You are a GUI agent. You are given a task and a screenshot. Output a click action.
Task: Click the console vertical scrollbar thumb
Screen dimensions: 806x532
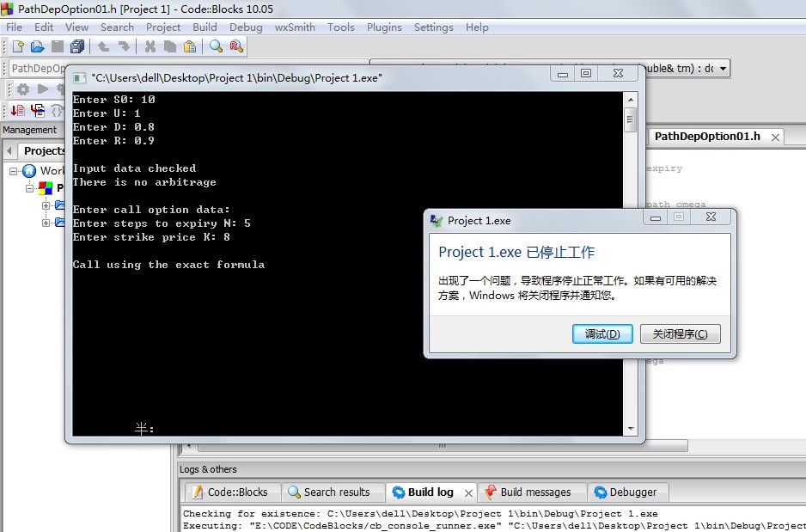point(631,119)
